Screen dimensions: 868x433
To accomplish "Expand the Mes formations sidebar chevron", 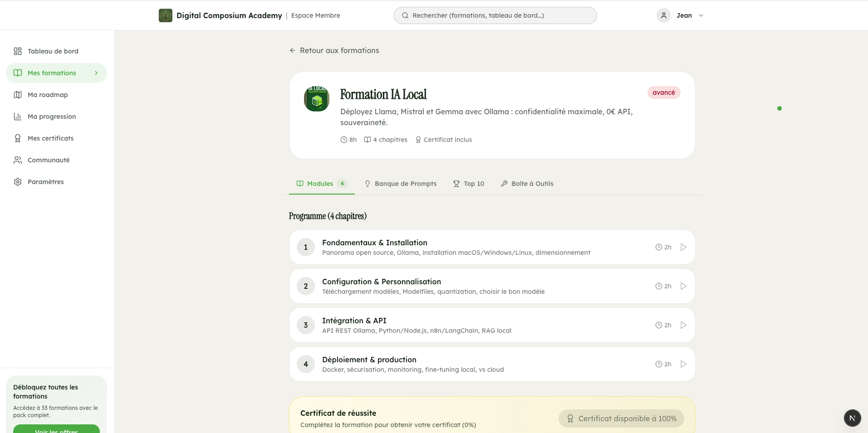I will click(x=96, y=73).
